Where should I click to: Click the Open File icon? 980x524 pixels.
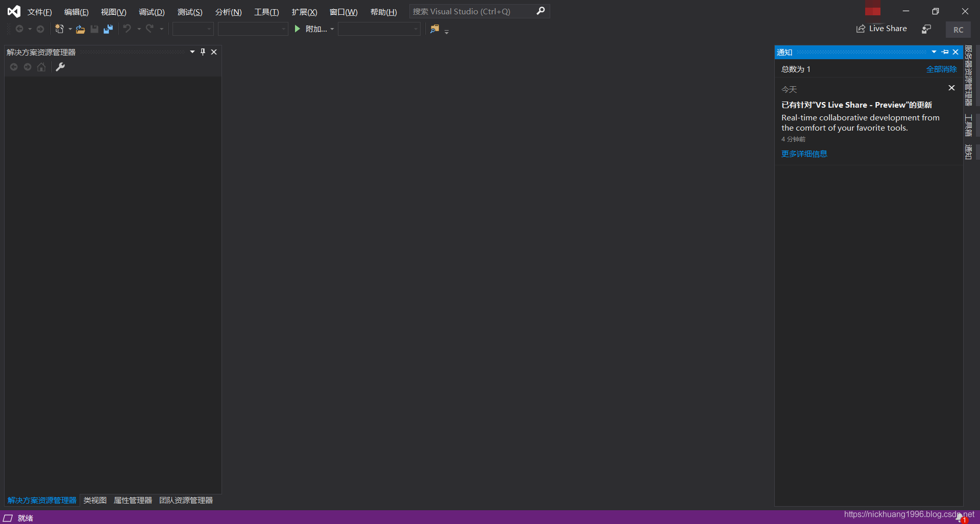[x=80, y=29]
